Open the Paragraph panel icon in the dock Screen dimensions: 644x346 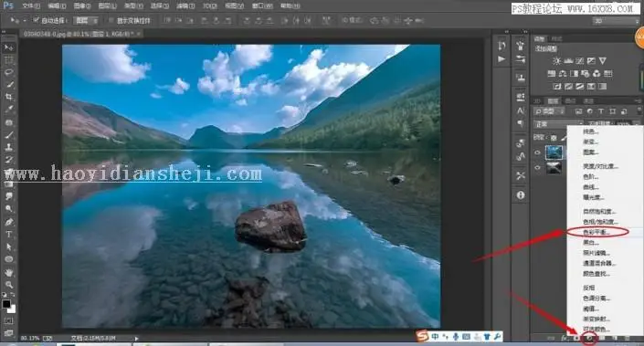pos(521,123)
